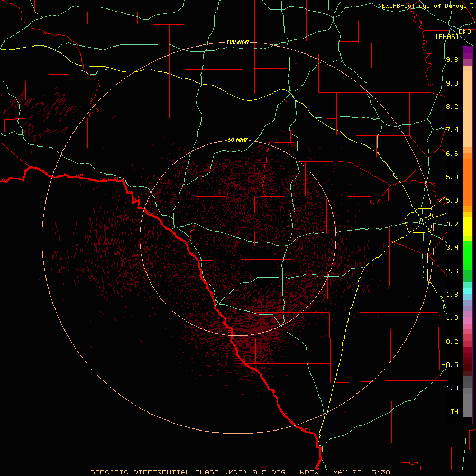The width and height of the screenshot is (476, 476).
Task: Click the TH threshold label
Action: (x=454, y=412)
